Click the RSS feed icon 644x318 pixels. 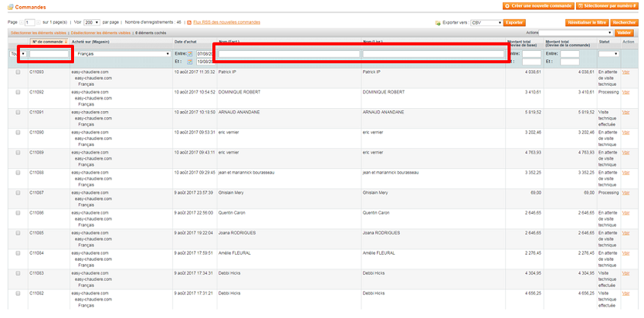click(190, 23)
